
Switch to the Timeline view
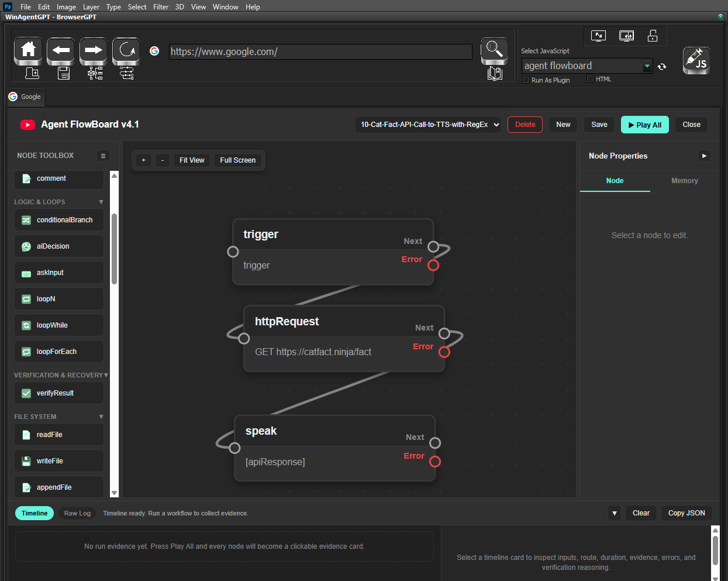(x=34, y=513)
